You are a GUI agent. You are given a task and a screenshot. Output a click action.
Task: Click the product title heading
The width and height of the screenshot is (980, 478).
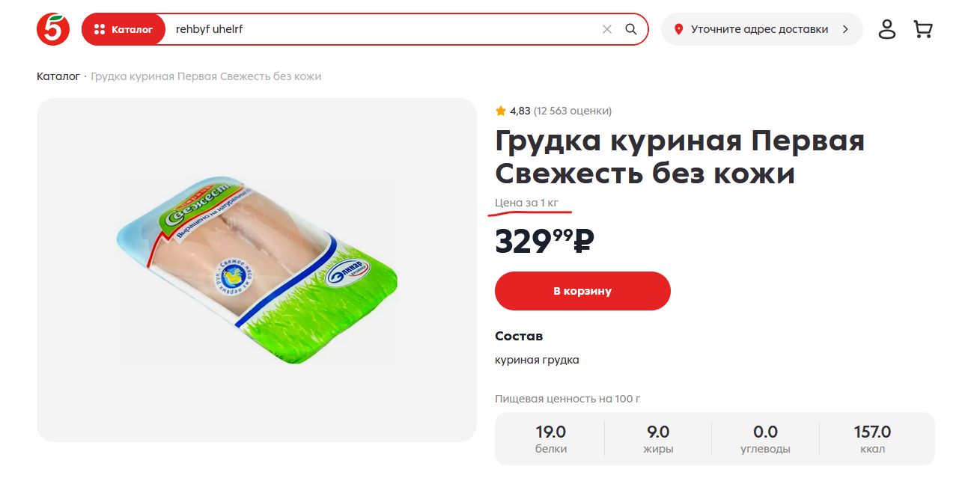(x=680, y=157)
